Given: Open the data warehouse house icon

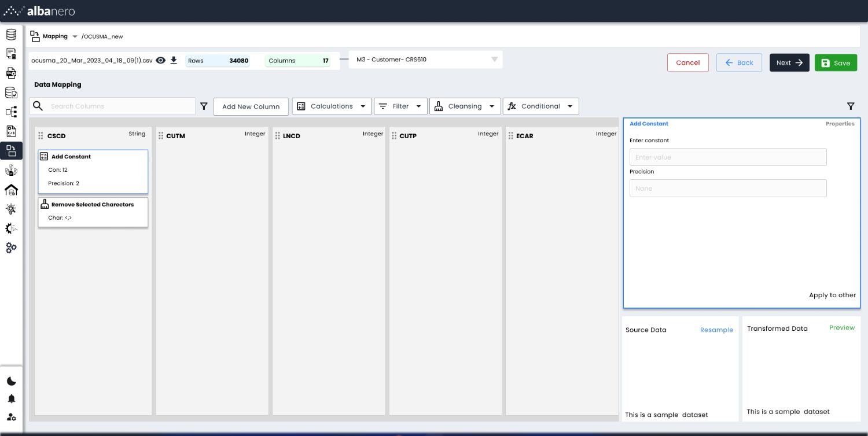Looking at the screenshot, I should tap(11, 190).
